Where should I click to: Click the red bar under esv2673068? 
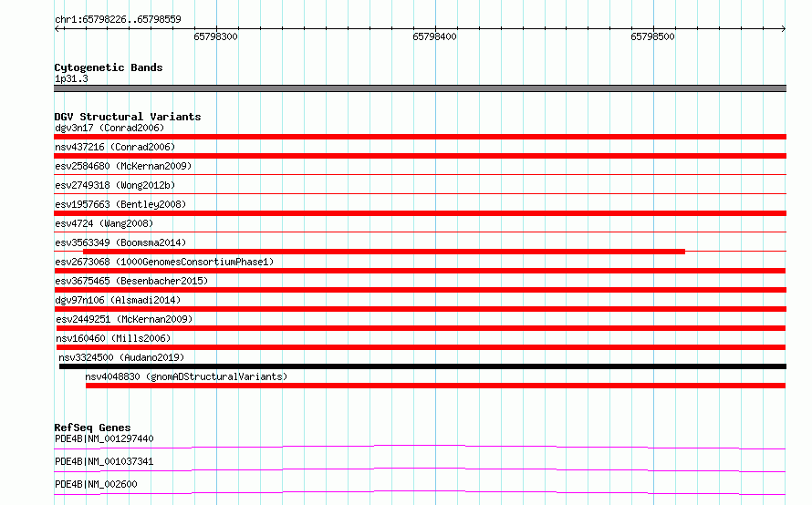click(x=420, y=271)
